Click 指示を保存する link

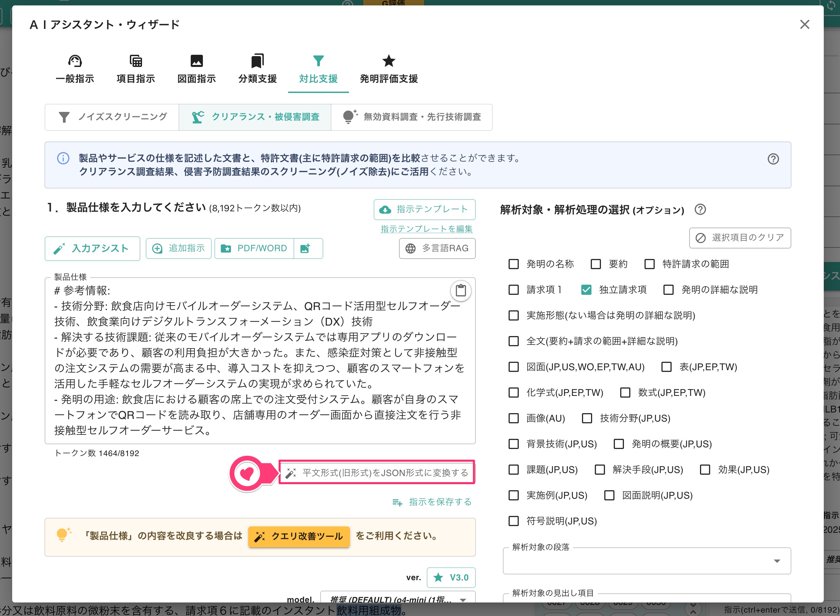[432, 502]
